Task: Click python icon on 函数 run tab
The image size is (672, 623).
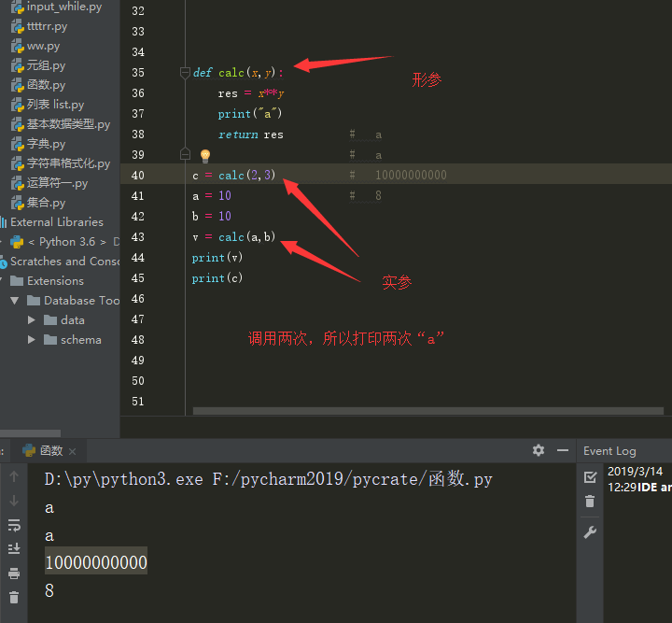Action: [x=29, y=450]
